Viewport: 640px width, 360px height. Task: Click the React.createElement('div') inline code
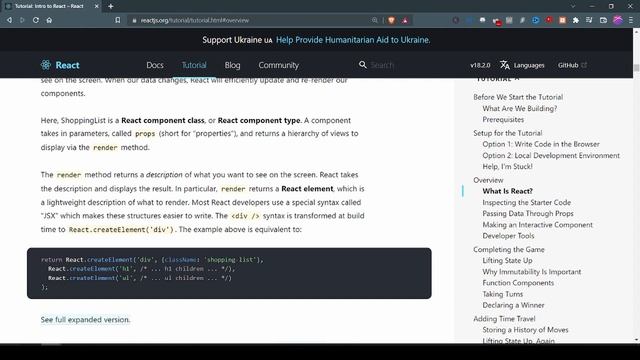tap(121, 229)
